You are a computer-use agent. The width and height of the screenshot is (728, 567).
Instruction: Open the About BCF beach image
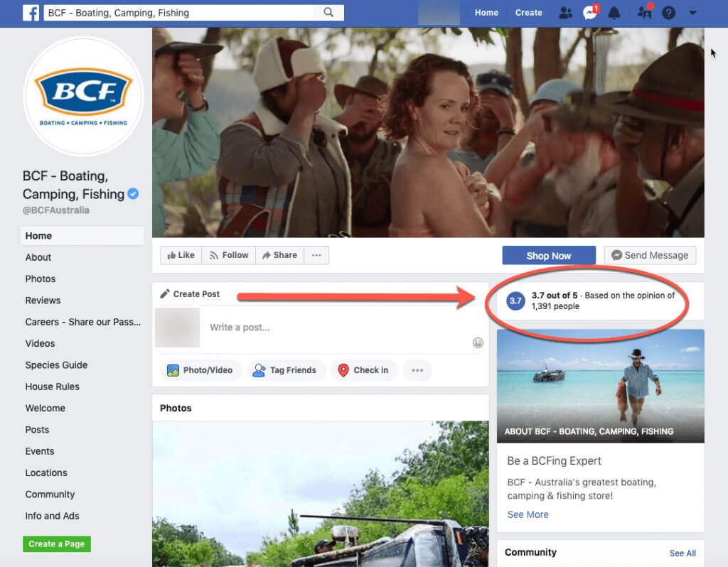click(600, 386)
